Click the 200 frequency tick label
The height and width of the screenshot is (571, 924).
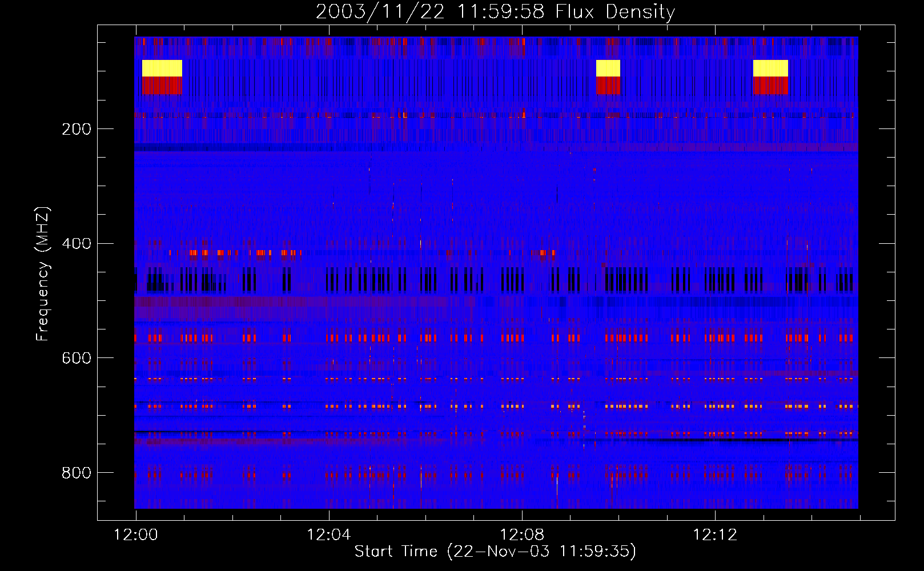[77, 129]
